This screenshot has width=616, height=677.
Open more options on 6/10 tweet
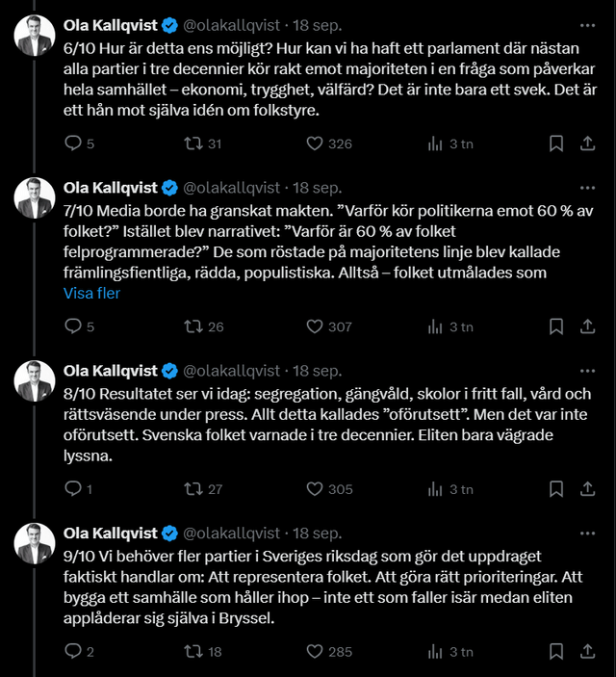[x=587, y=24]
